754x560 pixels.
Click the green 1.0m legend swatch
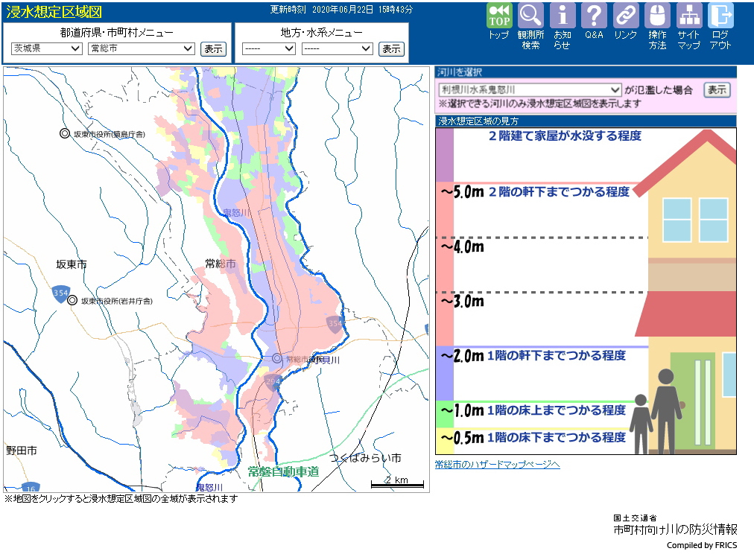pyautogui.click(x=445, y=415)
